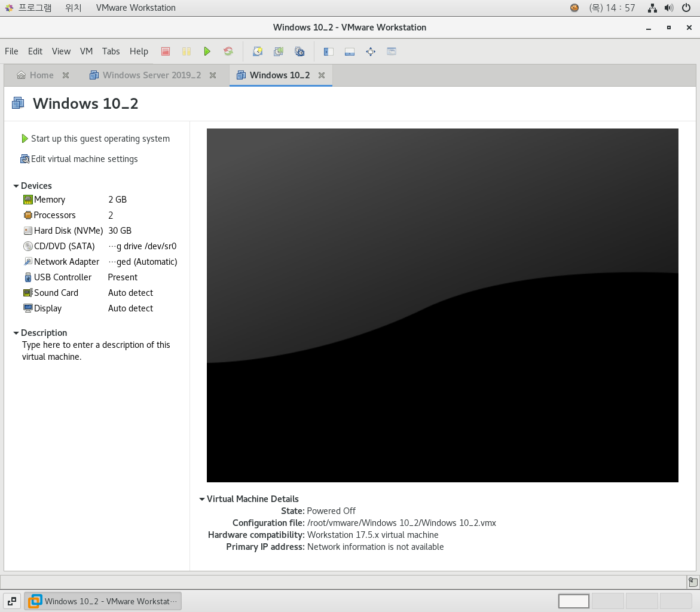Click the revert to snapshot toolbar icon
This screenshot has height=612, width=700.
tap(279, 51)
